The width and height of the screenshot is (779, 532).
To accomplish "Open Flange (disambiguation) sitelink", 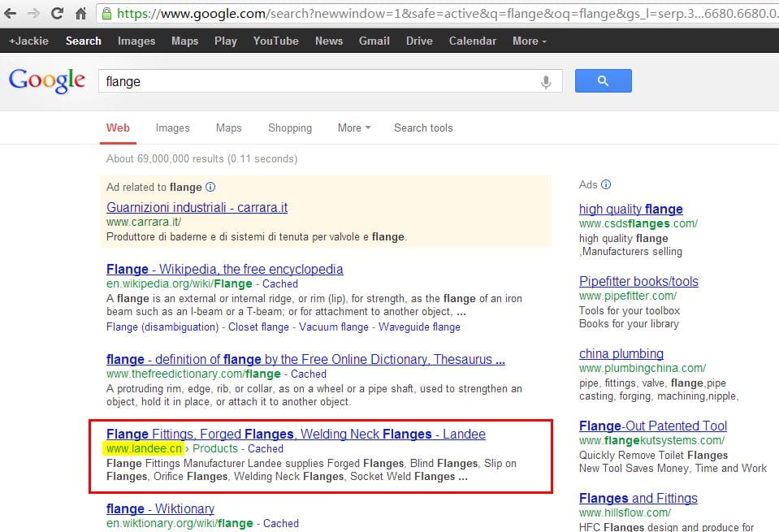I will point(162,327).
